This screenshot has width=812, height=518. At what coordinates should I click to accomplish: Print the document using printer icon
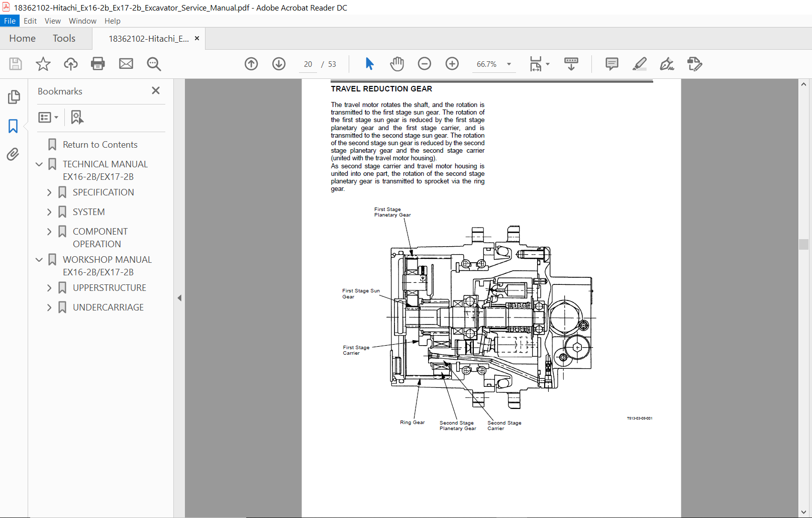coord(98,64)
